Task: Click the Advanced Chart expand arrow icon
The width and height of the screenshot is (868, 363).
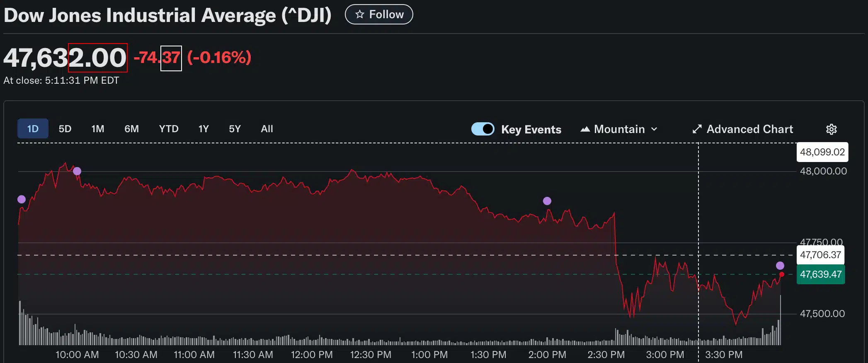Action: [x=697, y=129]
